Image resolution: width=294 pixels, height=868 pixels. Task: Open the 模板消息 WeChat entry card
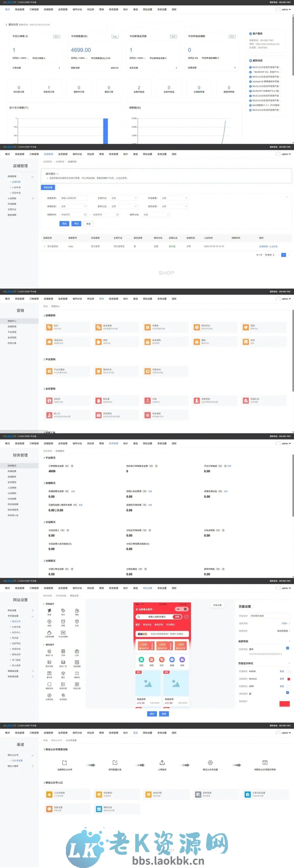tap(116, 809)
